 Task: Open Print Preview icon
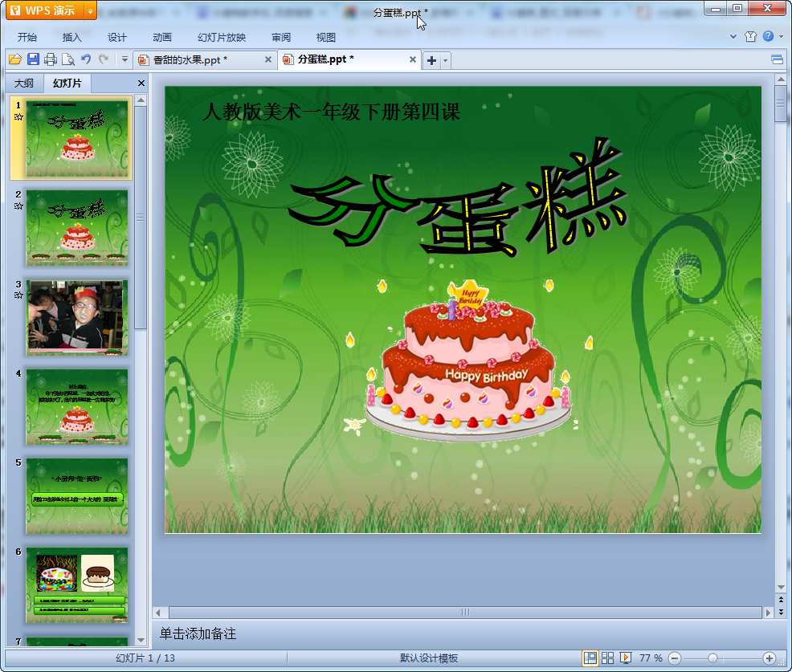(x=68, y=59)
